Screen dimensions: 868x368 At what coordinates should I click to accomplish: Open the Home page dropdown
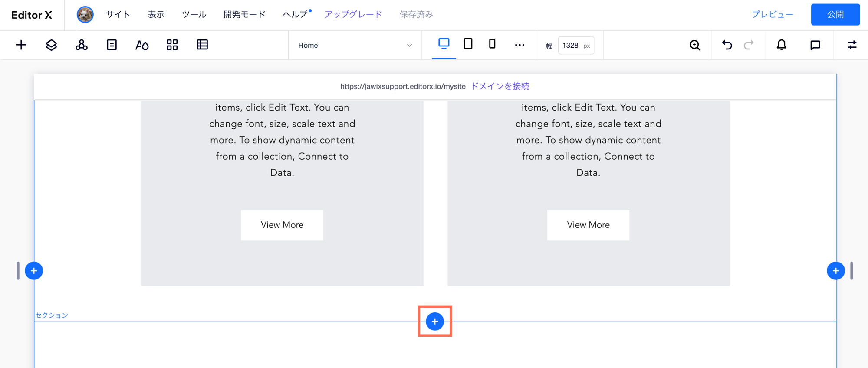355,45
